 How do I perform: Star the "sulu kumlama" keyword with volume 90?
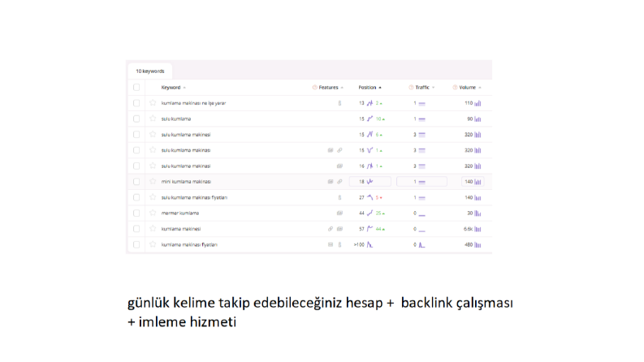pos(153,119)
